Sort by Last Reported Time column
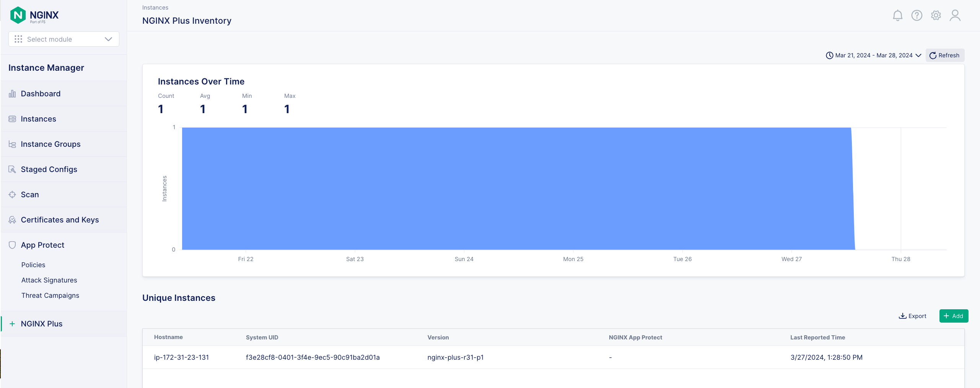 pyautogui.click(x=817, y=338)
